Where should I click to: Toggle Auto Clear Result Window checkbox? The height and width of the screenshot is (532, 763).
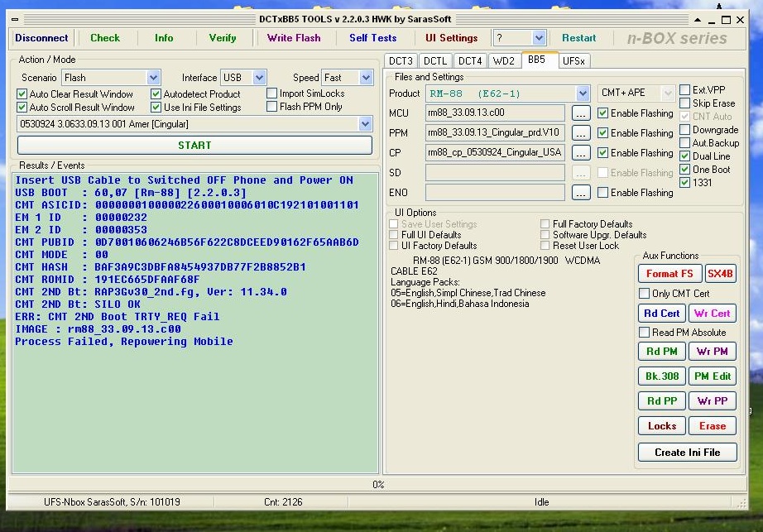pyautogui.click(x=22, y=93)
